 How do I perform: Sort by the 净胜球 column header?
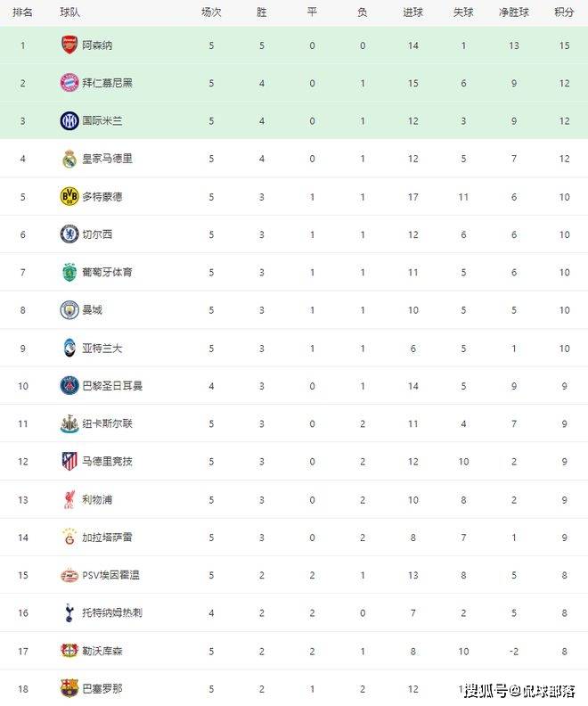(x=514, y=12)
